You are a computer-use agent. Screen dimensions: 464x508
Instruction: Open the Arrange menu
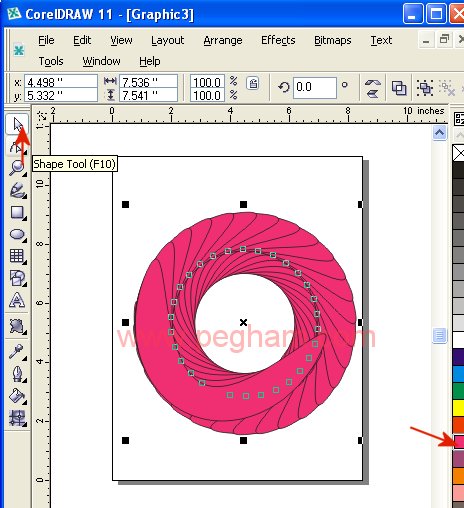(x=223, y=41)
